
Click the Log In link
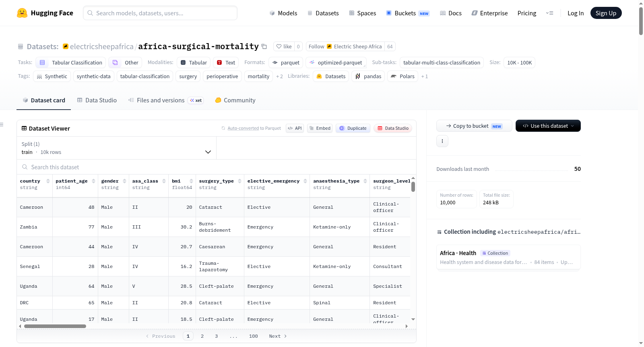(576, 13)
